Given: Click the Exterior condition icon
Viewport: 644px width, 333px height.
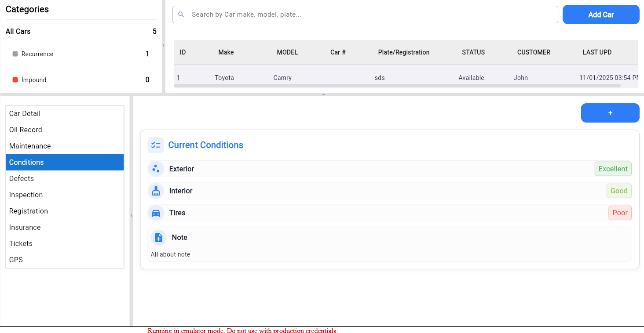Looking at the screenshot, I should 155,169.
